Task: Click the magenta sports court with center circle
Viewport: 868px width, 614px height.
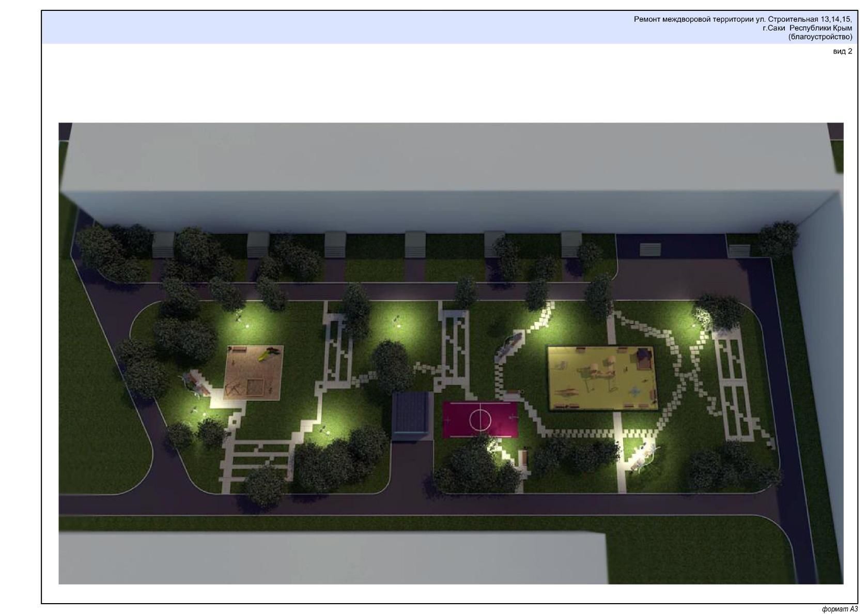Action: tap(480, 419)
